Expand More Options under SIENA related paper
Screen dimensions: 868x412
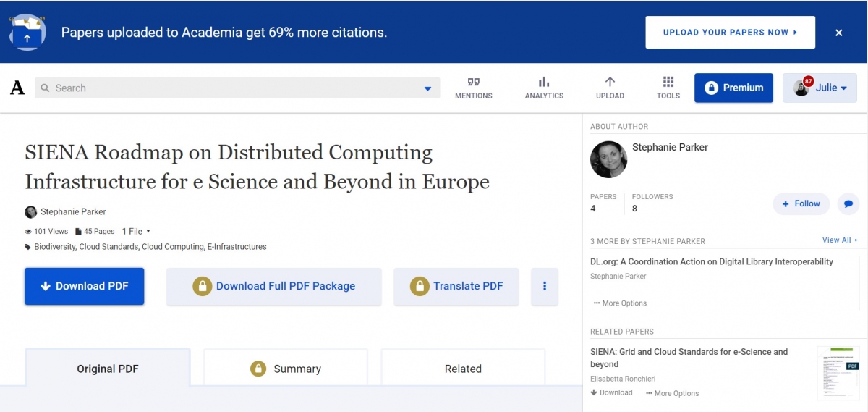[x=672, y=393]
